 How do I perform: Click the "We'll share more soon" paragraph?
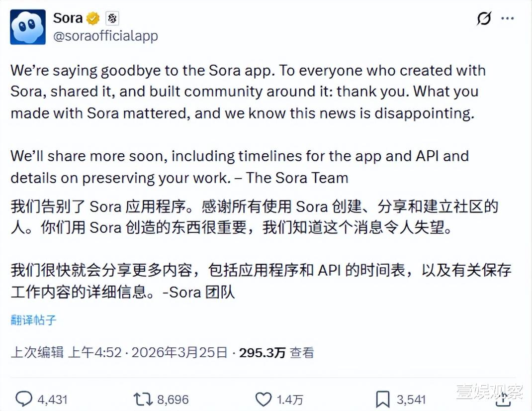point(239,167)
